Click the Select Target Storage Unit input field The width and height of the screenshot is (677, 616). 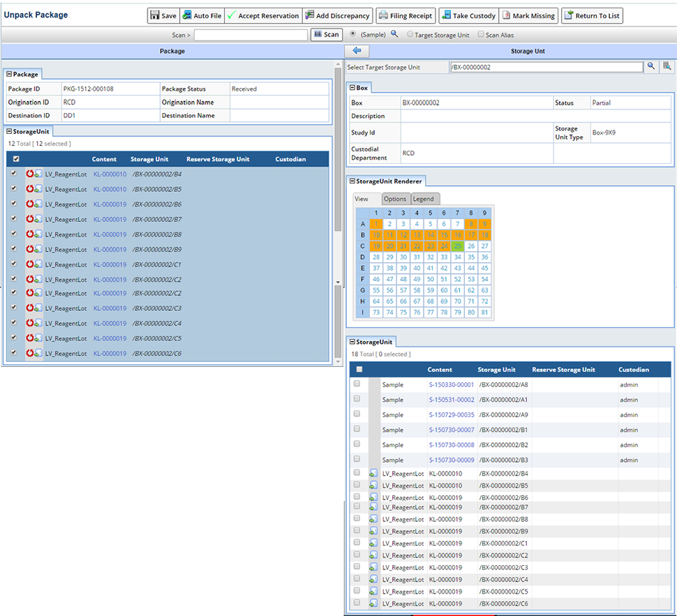point(546,67)
